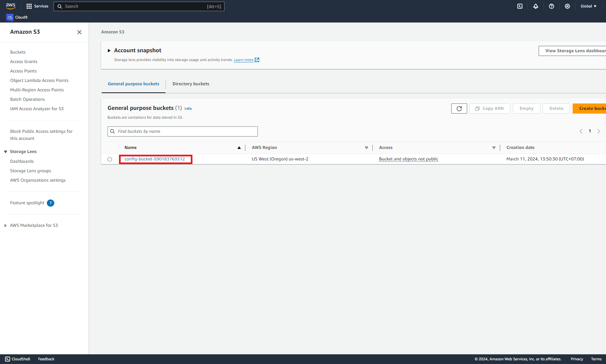Image resolution: width=606 pixels, height=364 pixels.
Task: Open IAM Access Analyzer for S3
Action: coord(37,109)
